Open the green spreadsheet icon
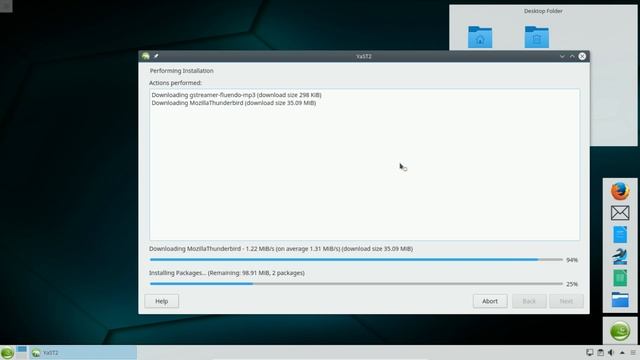Image resolution: width=640 pixels, height=360 pixels. (x=620, y=278)
